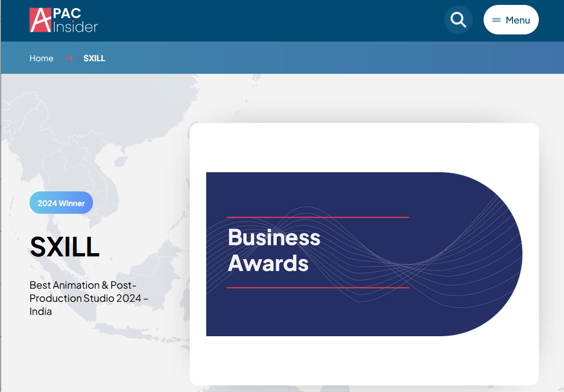This screenshot has width=564, height=392.
Task: Click the PAC letters in the logo
Action: 67,13
